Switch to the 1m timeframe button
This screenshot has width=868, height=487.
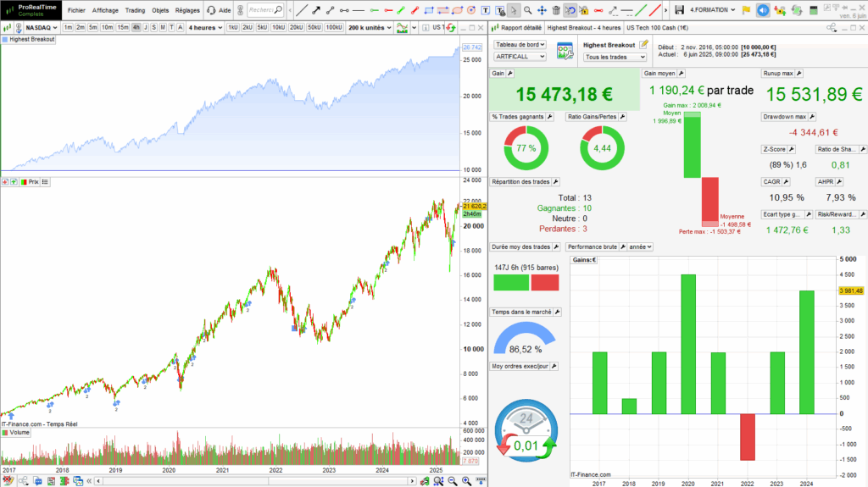[68, 28]
